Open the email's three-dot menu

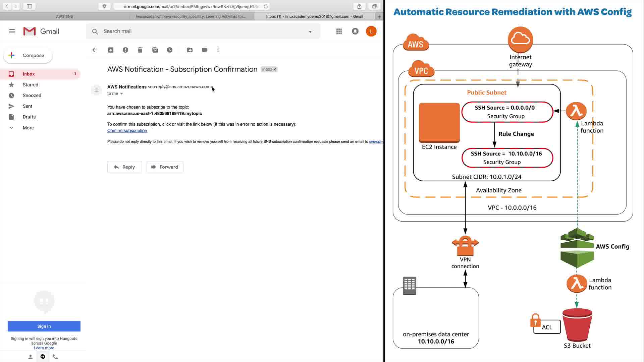pos(218,50)
